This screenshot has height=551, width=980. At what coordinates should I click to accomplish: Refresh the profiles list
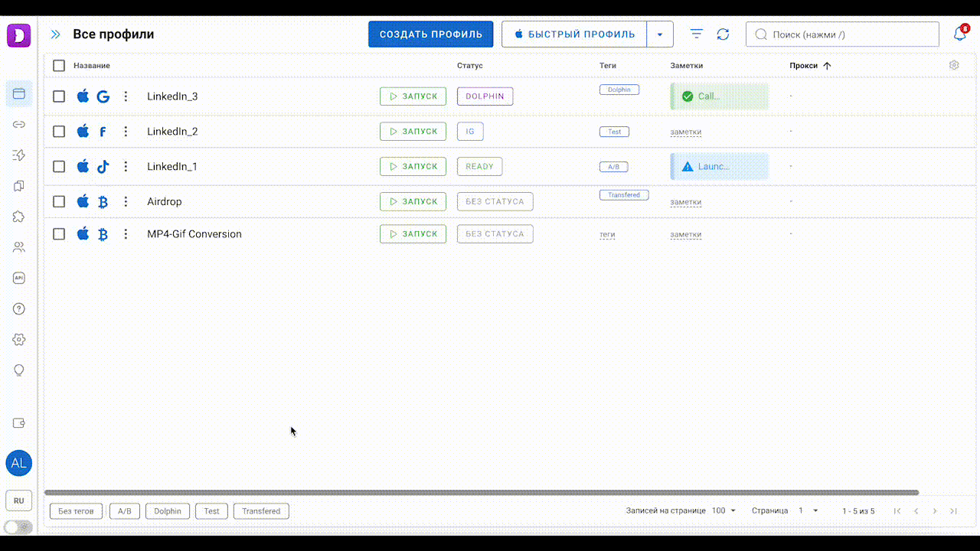coord(723,34)
